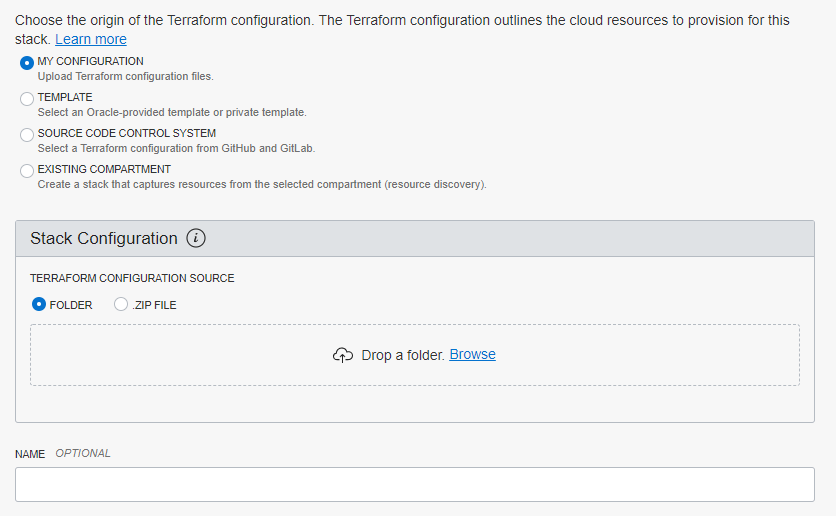Focus the NAME input field

(414, 484)
